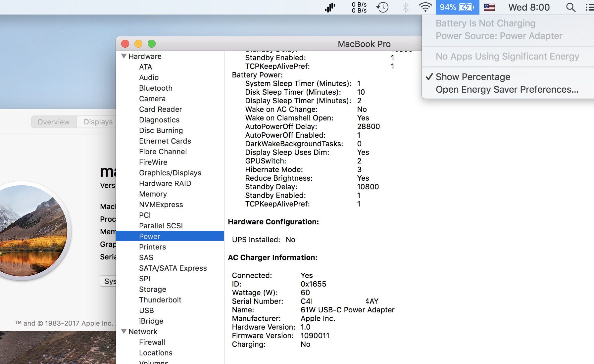594x364 pixels.
Task: Click the Hibernate Mode value 3
Action: [359, 169]
